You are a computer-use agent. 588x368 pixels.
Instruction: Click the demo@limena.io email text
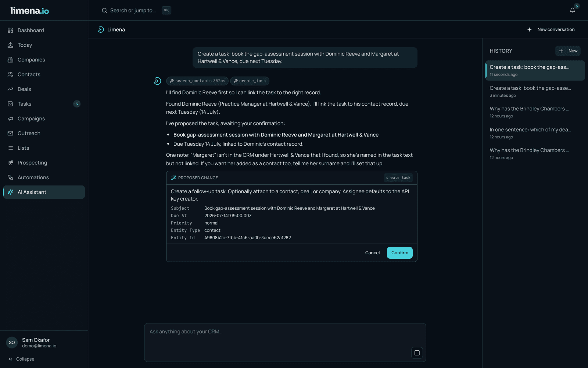(39, 346)
